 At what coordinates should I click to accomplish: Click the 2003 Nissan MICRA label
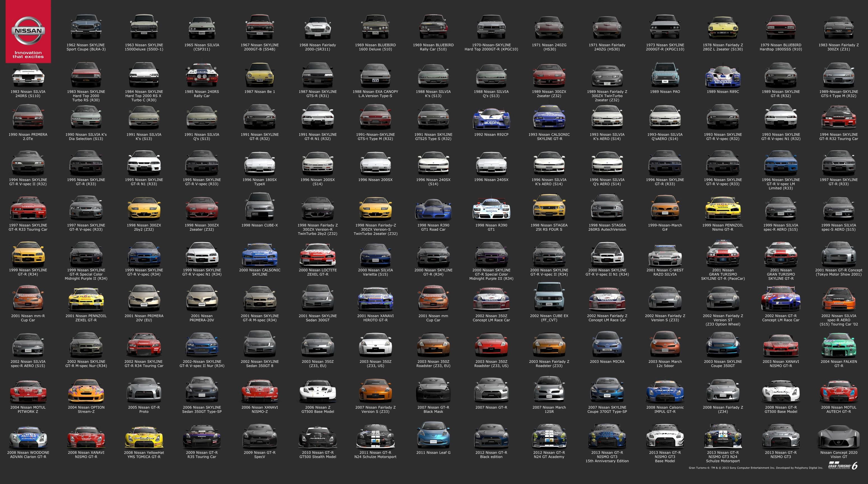tap(607, 362)
